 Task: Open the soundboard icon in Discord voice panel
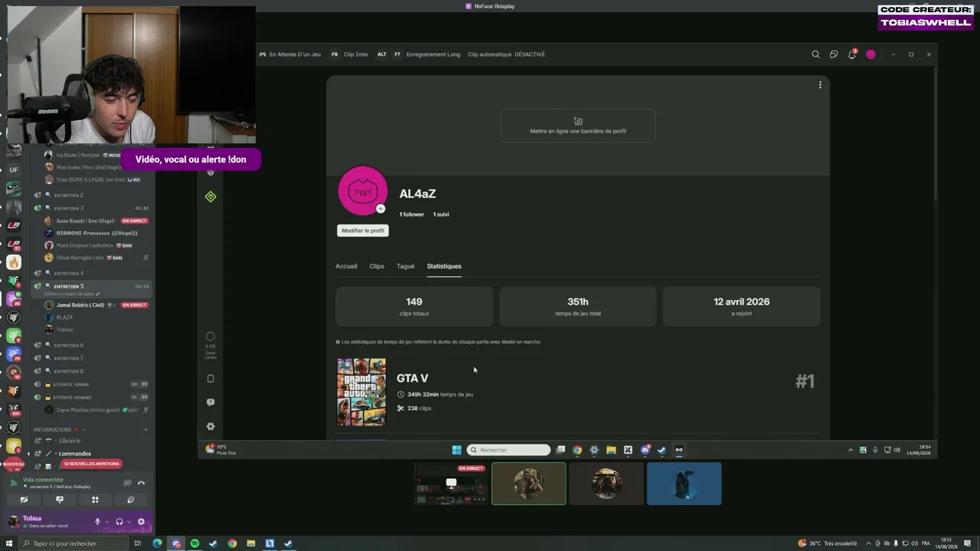pos(131,500)
